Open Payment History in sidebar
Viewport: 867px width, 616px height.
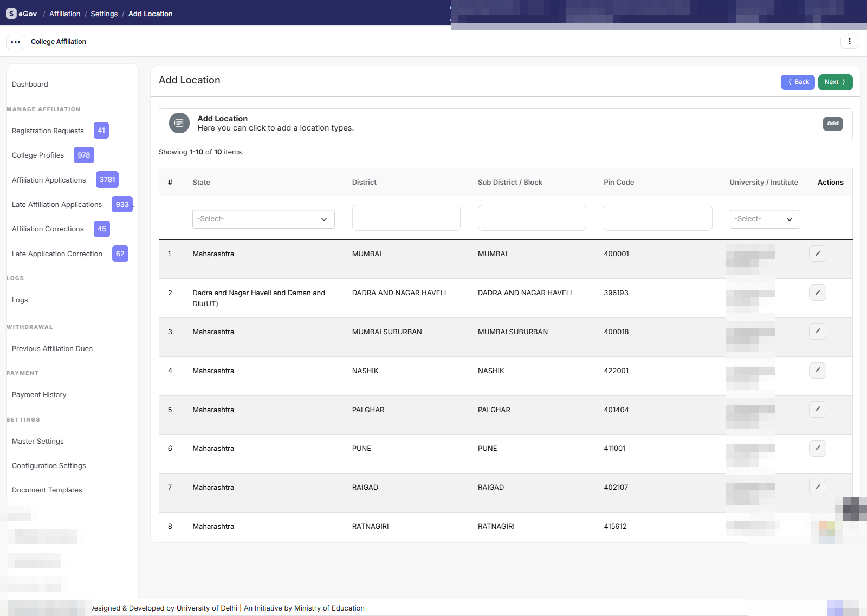[39, 394]
